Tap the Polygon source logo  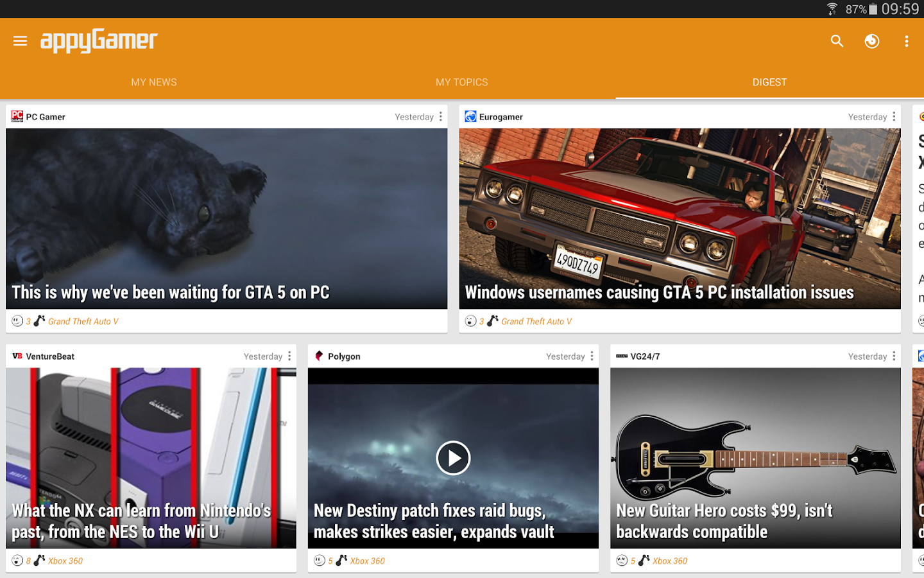319,356
